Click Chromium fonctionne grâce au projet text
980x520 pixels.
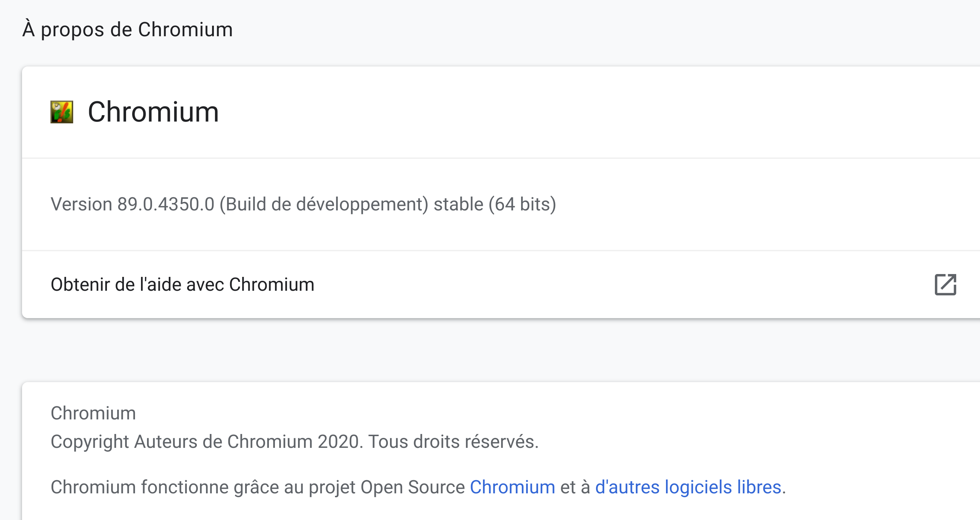tap(204, 487)
